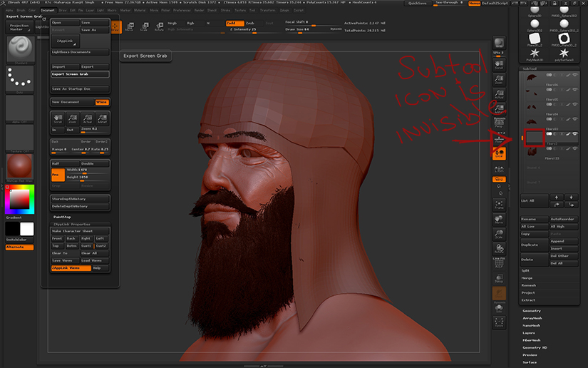Image resolution: width=588 pixels, height=368 pixels.
Task: Open the Preferences menu
Action: click(x=182, y=10)
